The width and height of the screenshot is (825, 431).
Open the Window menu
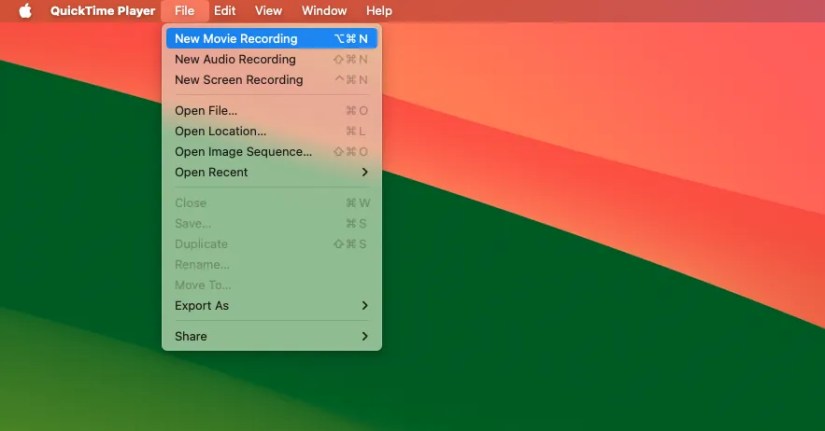(x=324, y=11)
